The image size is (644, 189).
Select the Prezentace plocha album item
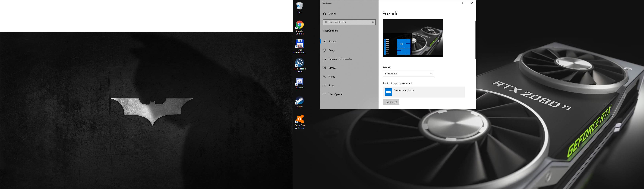coord(424,92)
